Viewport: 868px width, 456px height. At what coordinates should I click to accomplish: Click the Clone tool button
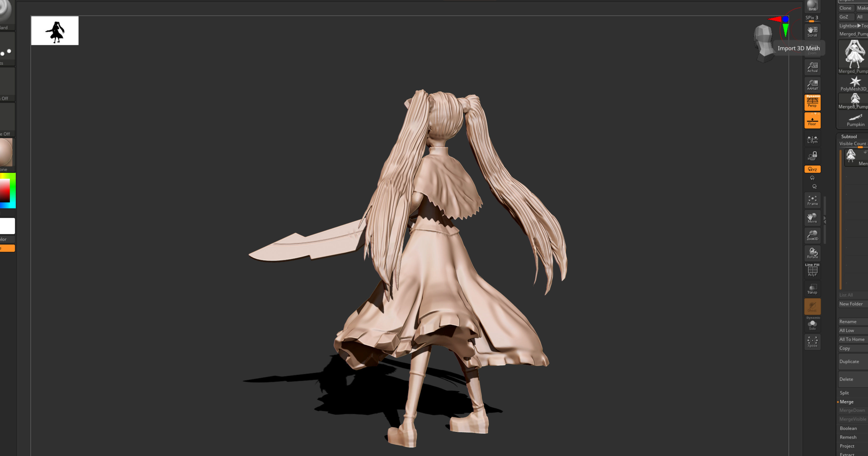tap(846, 8)
